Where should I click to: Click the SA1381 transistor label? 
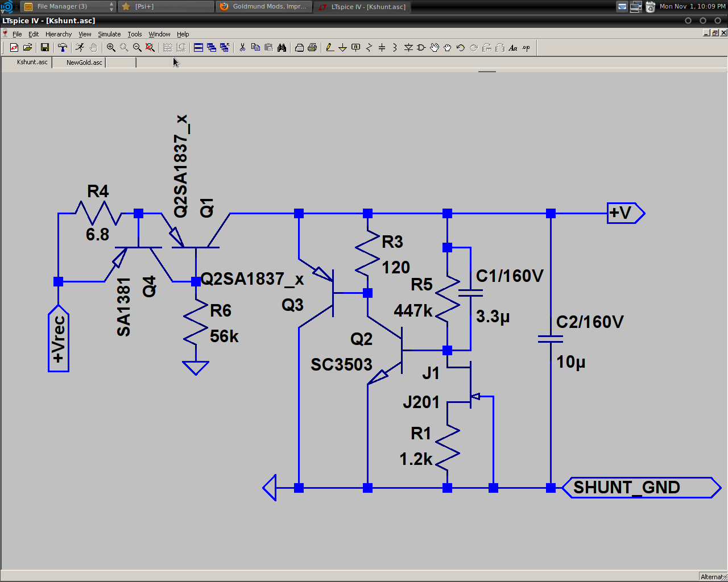(123, 307)
